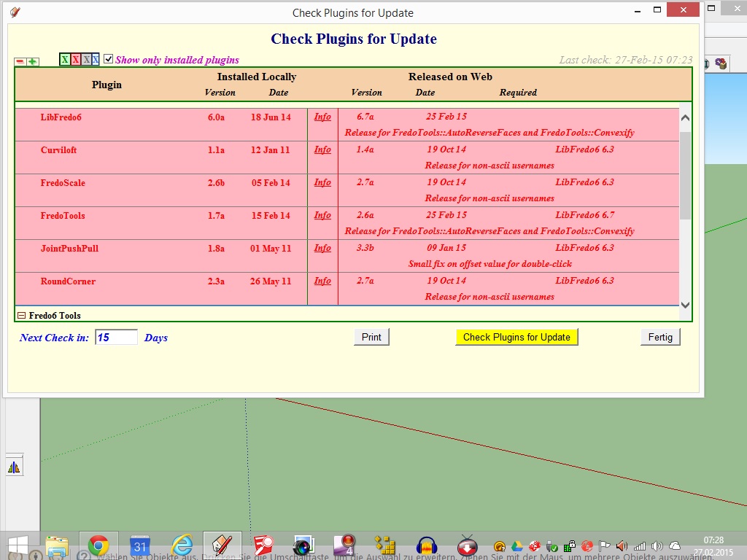Open the headphones audio app in taskbar
This screenshot has width=747, height=560.
(426, 545)
